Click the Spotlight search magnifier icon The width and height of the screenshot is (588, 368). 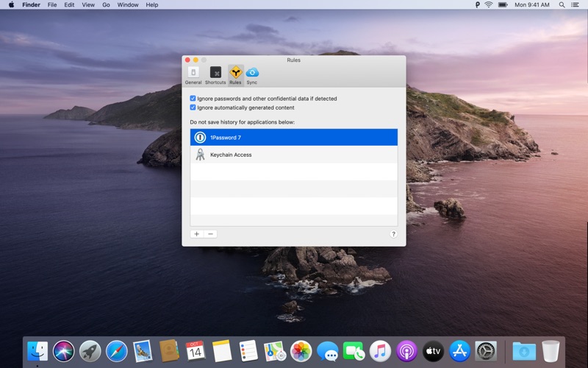(562, 4)
